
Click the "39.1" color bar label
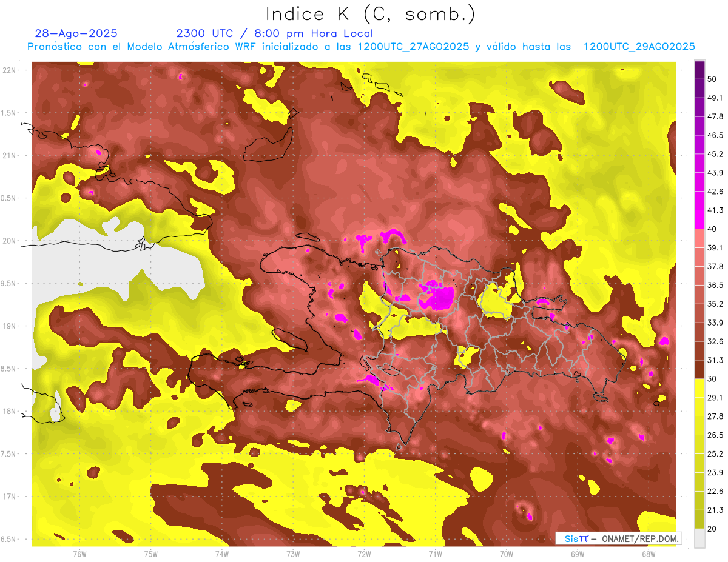click(715, 247)
